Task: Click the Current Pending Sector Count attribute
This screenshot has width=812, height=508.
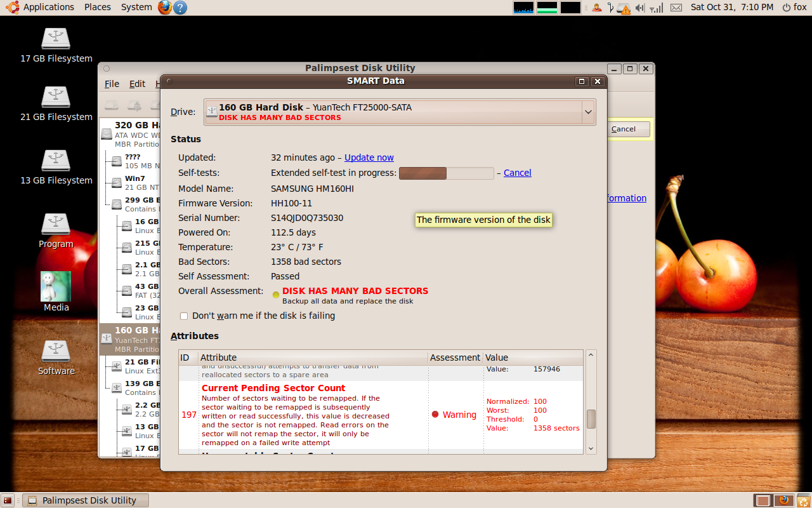Action: tap(273, 388)
